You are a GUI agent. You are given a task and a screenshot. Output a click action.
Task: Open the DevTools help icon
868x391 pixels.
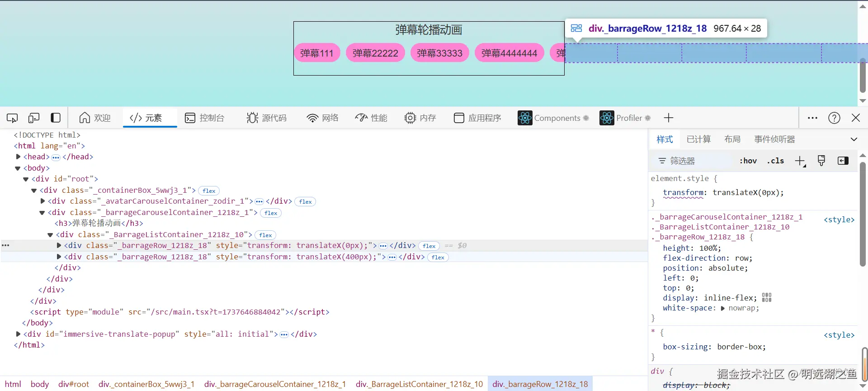point(834,118)
